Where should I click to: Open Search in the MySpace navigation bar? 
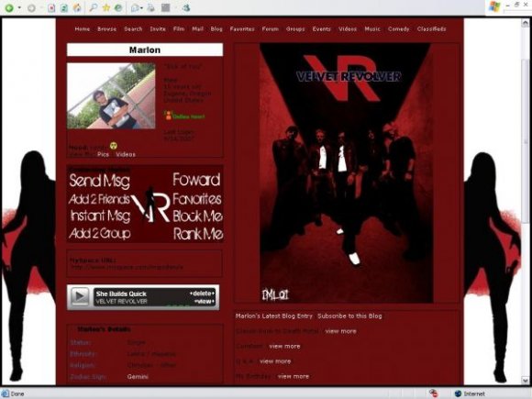pos(133,28)
